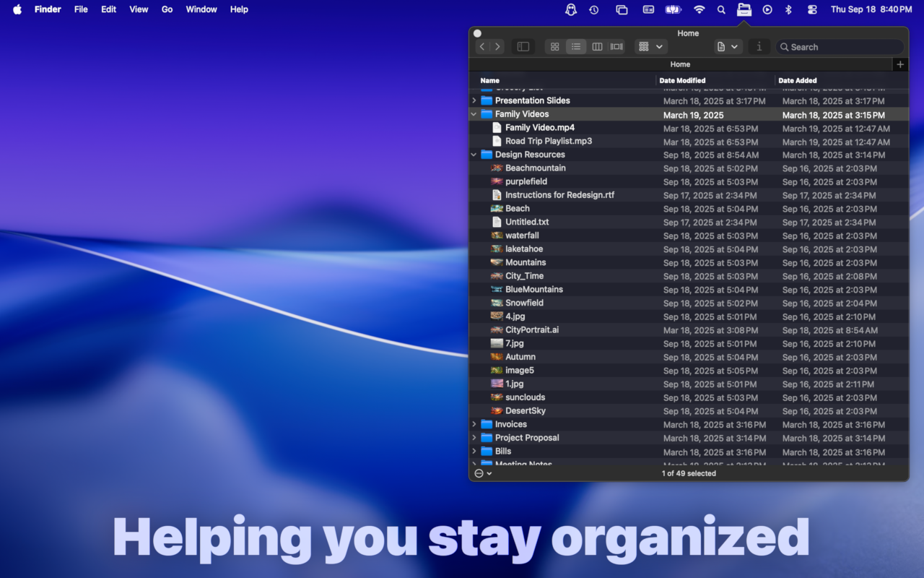924x578 pixels.
Task: Open Get Info using the info icon
Action: 759,46
